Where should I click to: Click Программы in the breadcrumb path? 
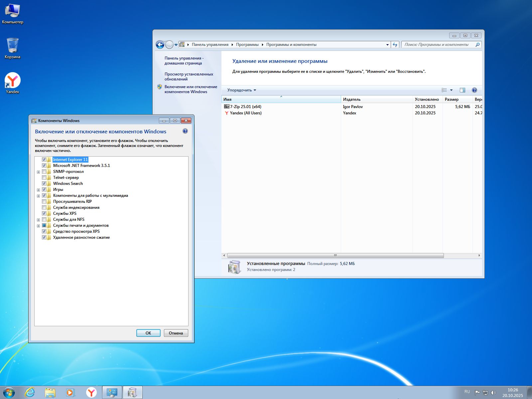(x=247, y=45)
